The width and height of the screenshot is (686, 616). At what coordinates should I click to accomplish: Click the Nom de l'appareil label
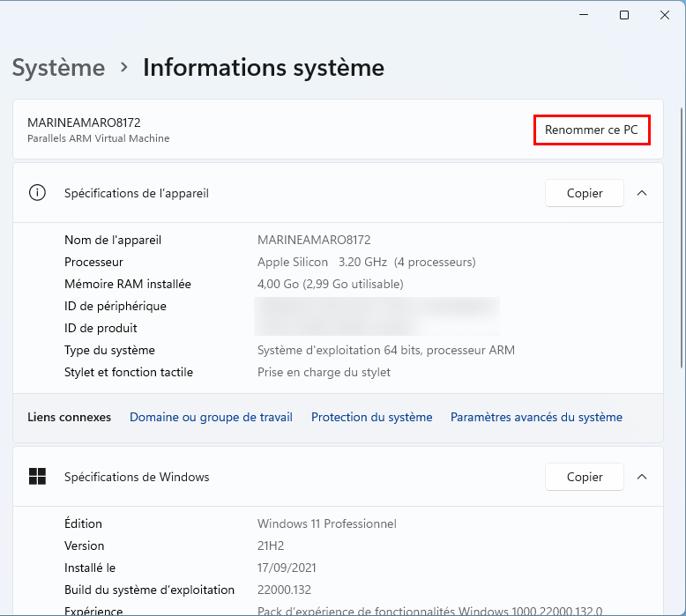click(113, 240)
